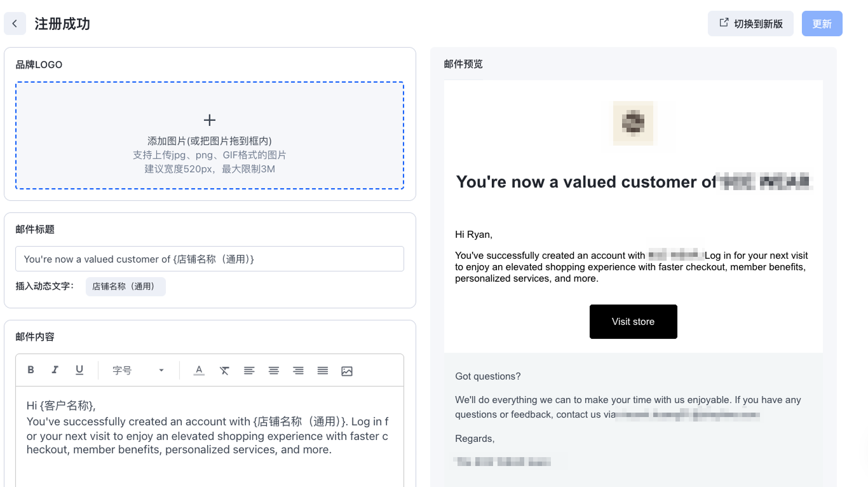
Task: Justify the email content text
Action: (x=323, y=371)
